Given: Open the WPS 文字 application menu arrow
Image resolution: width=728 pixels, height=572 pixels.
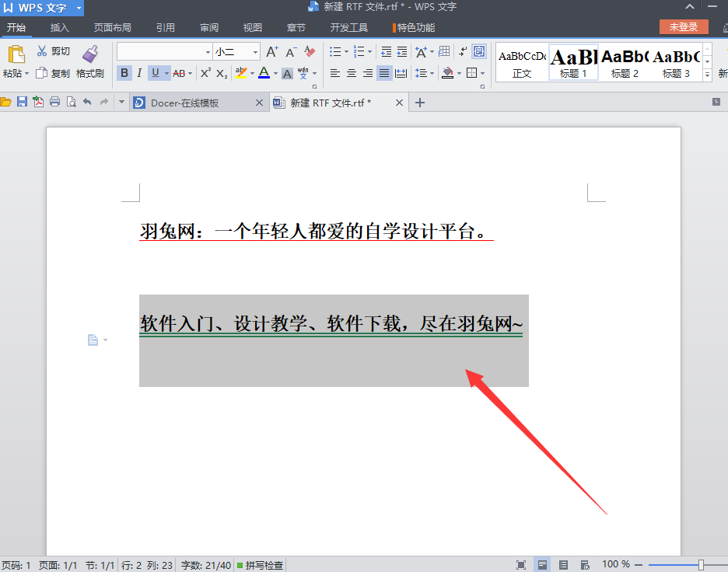Looking at the screenshot, I should [79, 8].
